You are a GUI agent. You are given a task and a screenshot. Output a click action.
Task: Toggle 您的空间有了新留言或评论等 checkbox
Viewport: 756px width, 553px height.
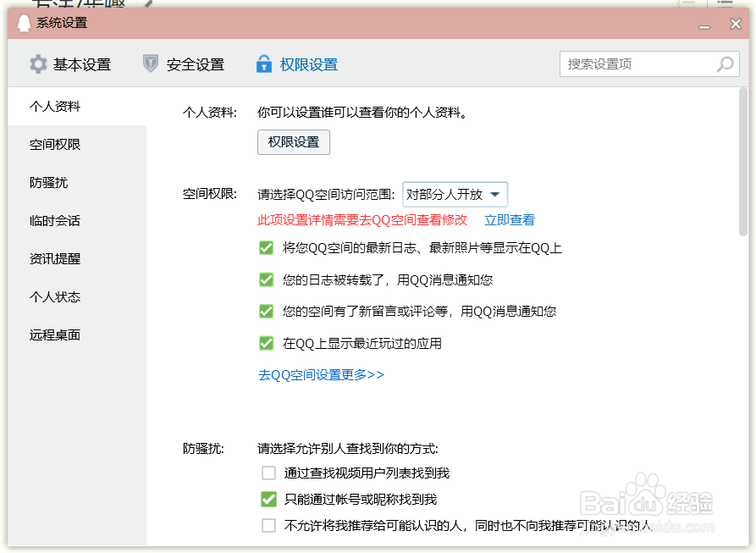point(266,312)
